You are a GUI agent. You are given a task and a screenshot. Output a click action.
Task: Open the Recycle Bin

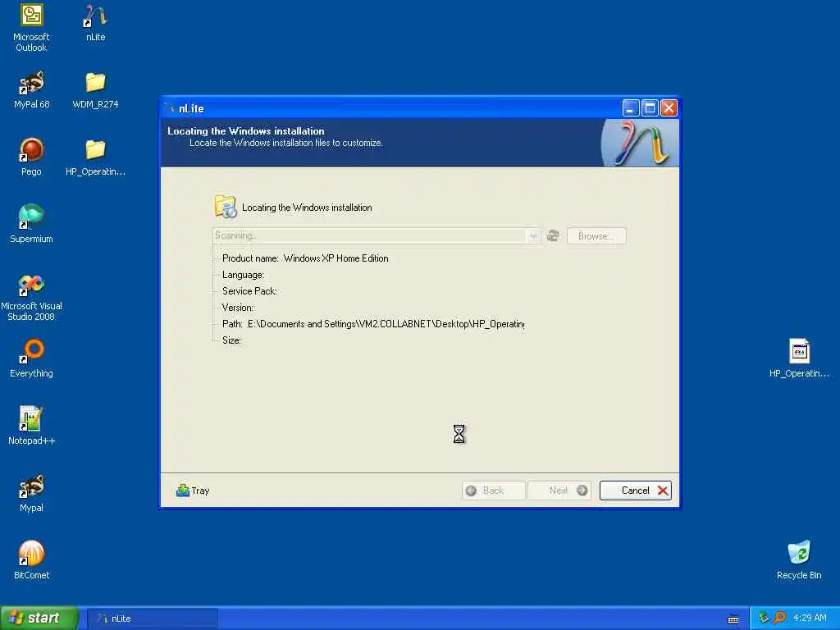(x=799, y=560)
